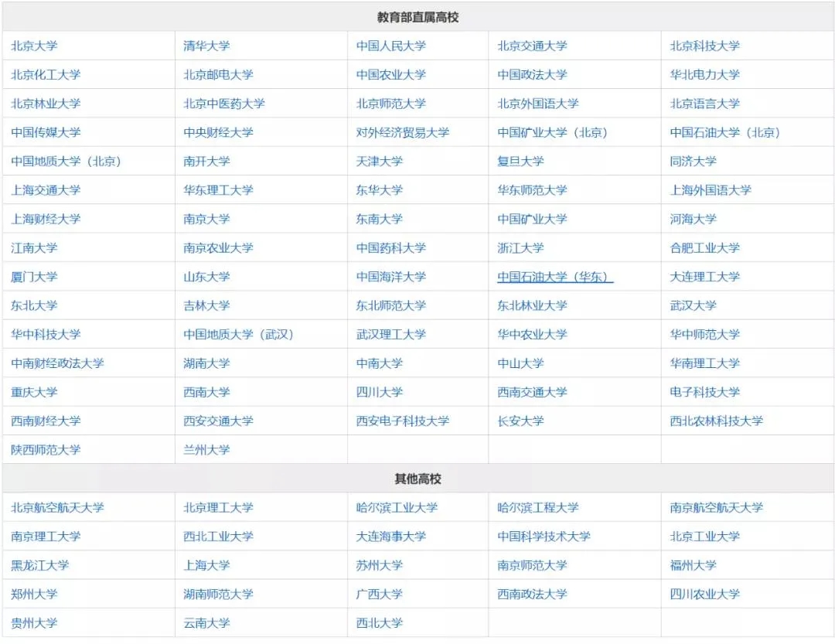The height and width of the screenshot is (644, 835).
Task: Open the 江南大学 link
Action: point(34,247)
